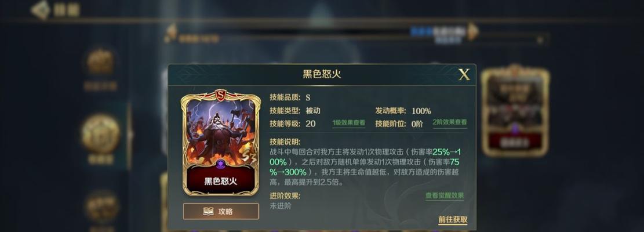Click the left gold arrow above dialog
Image resolution: width=644 pixels, height=232 pixels.
(171, 32)
